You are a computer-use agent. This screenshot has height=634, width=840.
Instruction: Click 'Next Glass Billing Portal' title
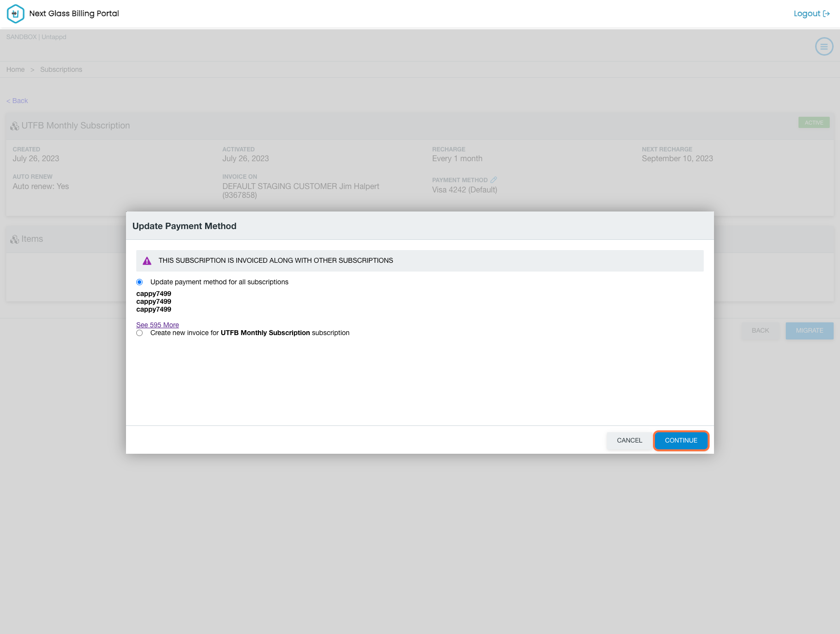(x=74, y=14)
